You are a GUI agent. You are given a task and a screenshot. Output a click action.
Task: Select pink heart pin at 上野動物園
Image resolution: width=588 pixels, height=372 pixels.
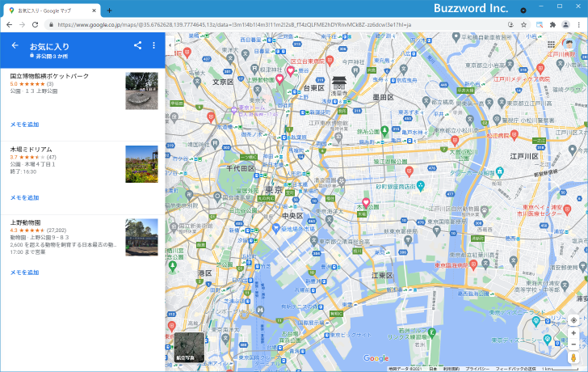(279, 78)
